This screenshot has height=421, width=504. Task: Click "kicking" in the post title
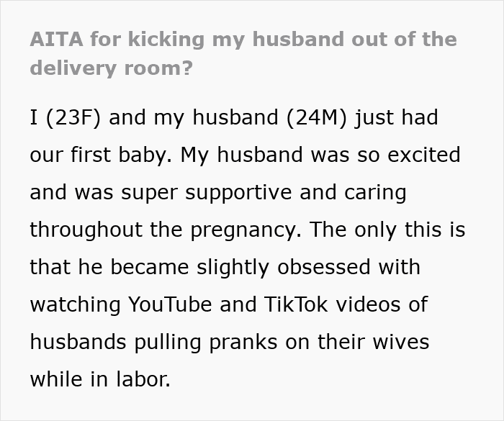[x=160, y=39]
